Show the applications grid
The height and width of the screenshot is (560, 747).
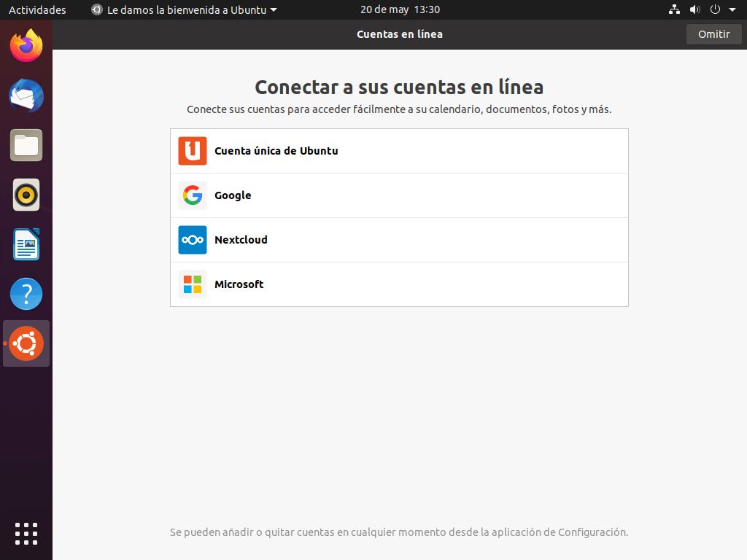click(x=26, y=534)
